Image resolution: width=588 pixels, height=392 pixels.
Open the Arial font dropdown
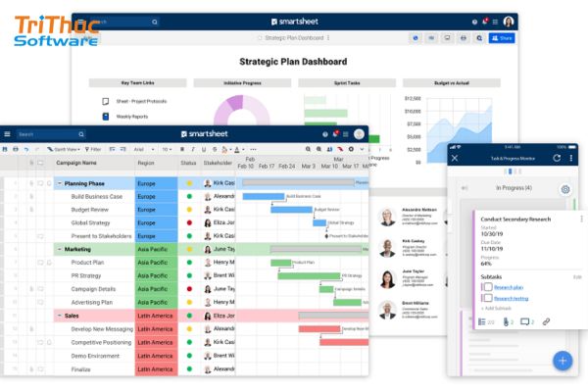click(x=144, y=149)
